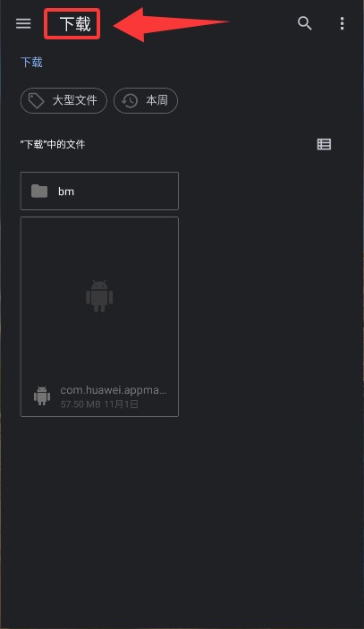Toggle the 大型文件 filter chip

click(x=63, y=101)
